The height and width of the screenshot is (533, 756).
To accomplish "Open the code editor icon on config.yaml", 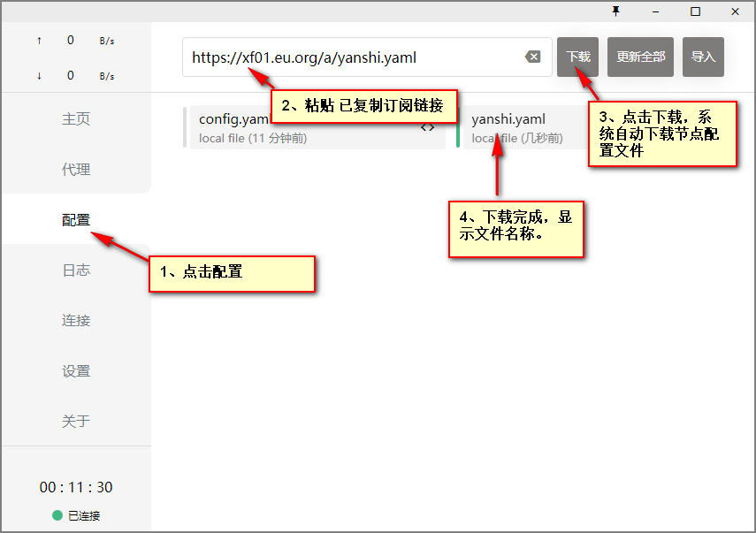I will click(x=427, y=127).
